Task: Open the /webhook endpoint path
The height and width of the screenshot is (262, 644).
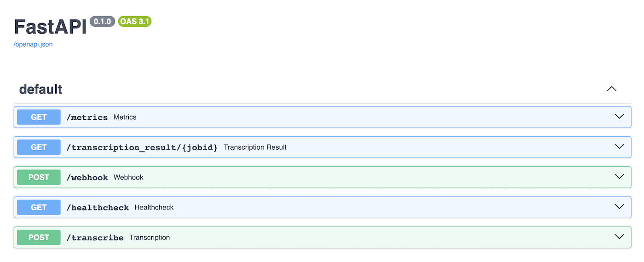Action: pos(87,177)
